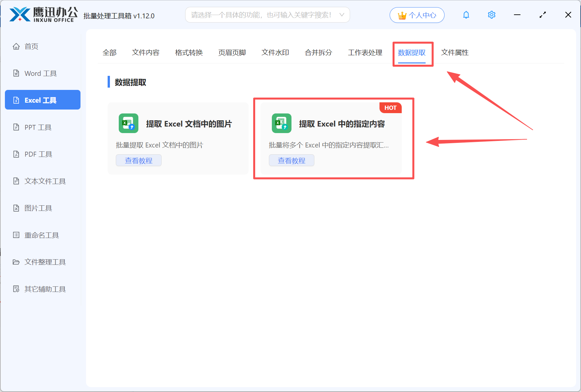Open the 工作表处理 tab
The width and height of the screenshot is (581, 392).
365,52
